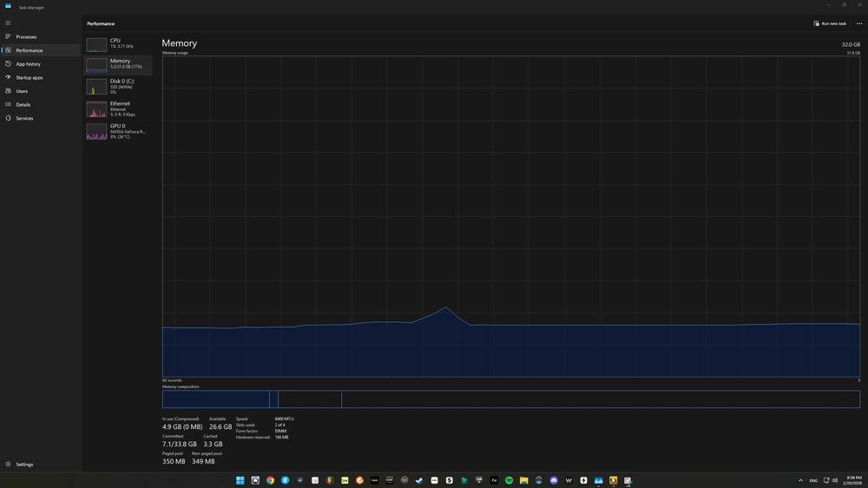
Task: Open Spotify from the taskbar
Action: [509, 480]
